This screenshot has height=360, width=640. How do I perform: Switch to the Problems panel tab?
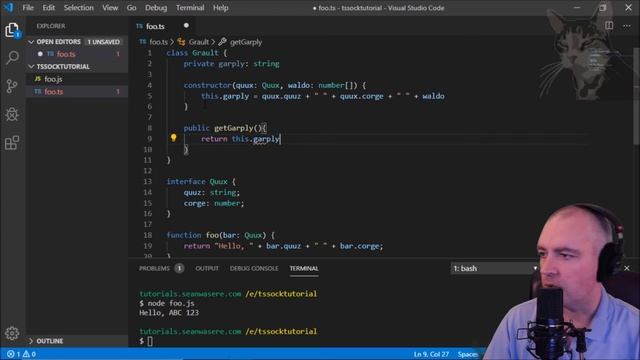point(154,268)
